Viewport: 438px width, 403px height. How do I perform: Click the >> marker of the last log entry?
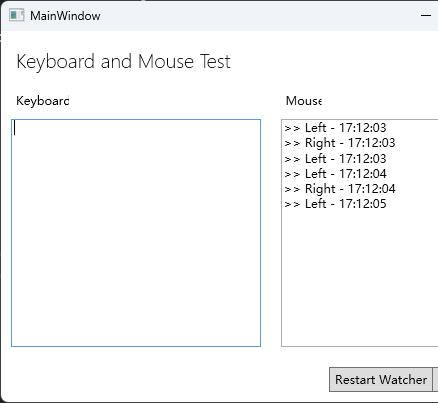(292, 204)
